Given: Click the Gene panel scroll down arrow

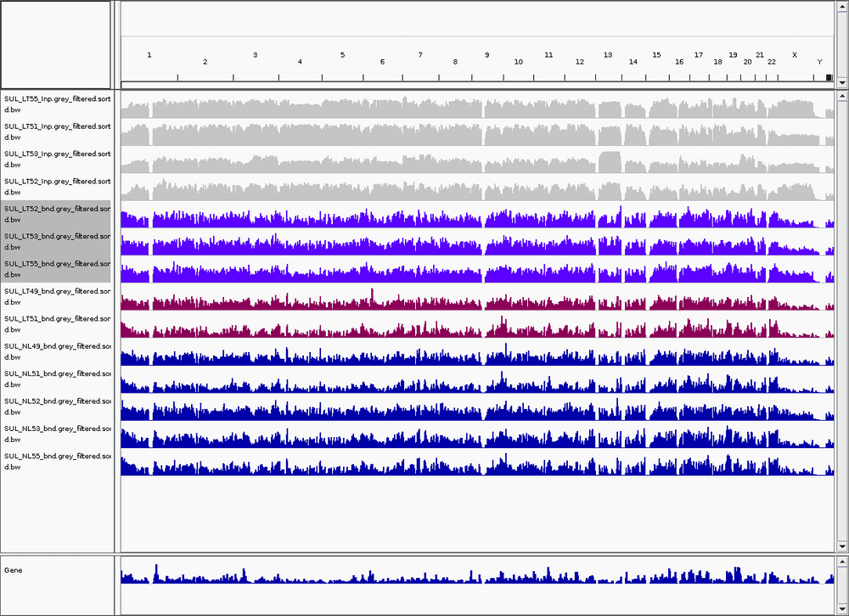Looking at the screenshot, I should [842, 610].
